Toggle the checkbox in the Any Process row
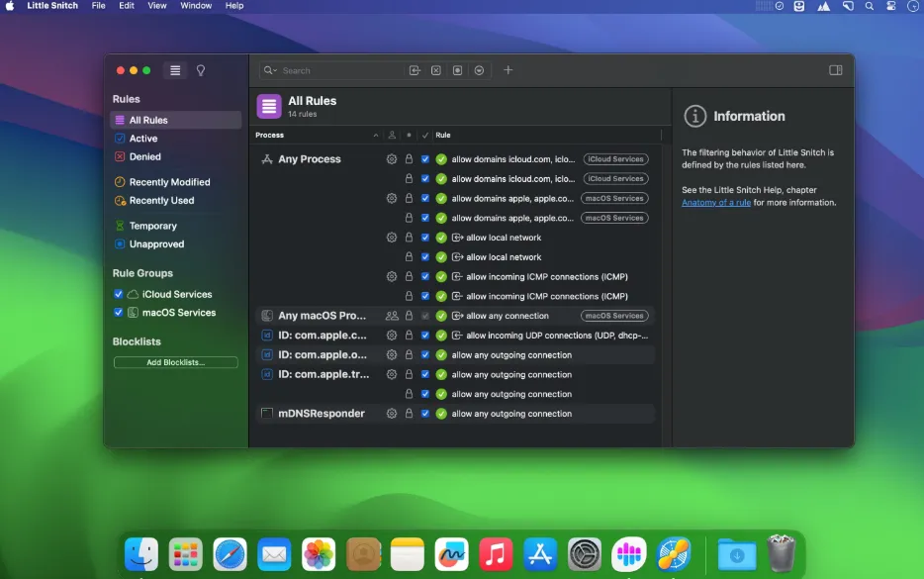The width and height of the screenshot is (924, 579). coord(424,159)
